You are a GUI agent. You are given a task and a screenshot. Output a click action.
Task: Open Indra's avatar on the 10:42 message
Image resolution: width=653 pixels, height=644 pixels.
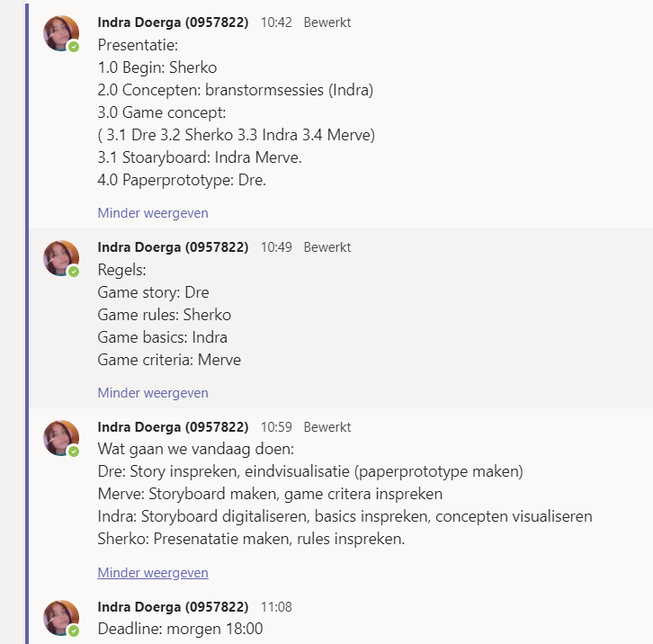[x=61, y=33]
